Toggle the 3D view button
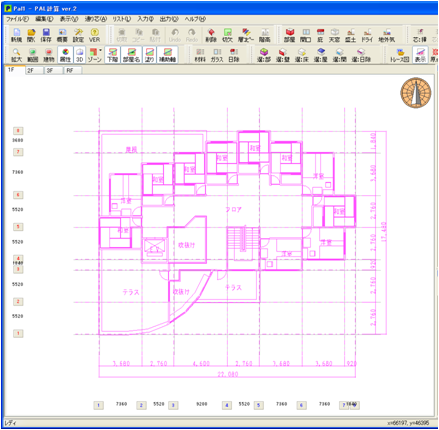 point(79,55)
